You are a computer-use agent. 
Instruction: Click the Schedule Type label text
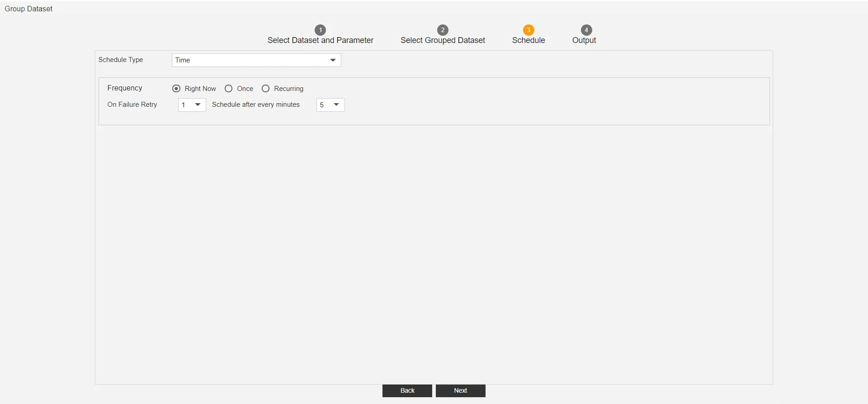[121, 60]
